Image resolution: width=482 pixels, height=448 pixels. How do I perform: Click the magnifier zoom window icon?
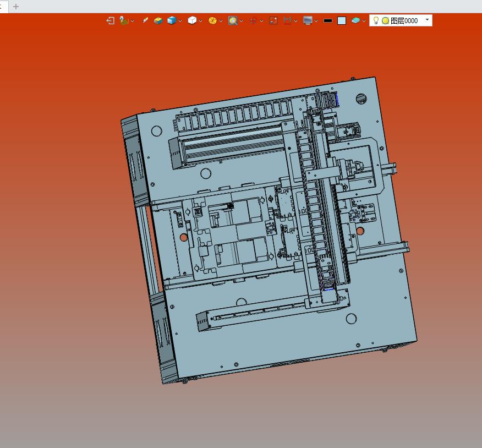(233, 20)
